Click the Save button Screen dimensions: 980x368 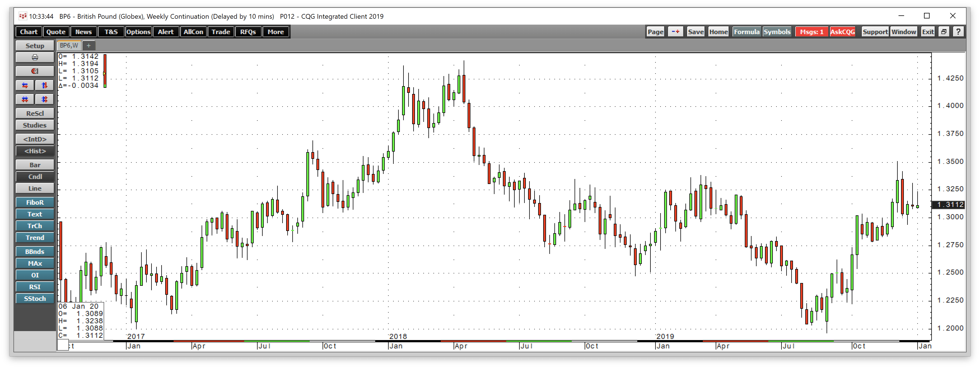point(696,32)
